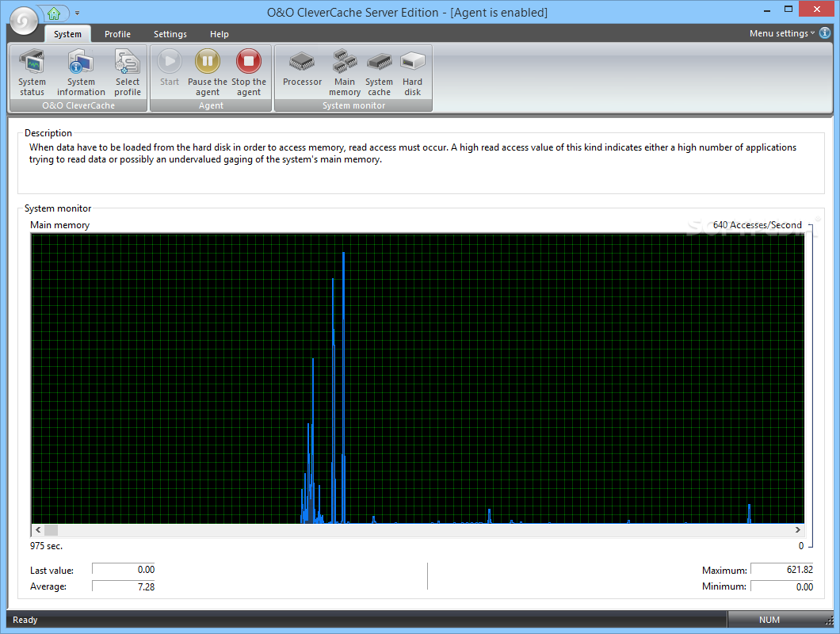Click the round O&O application button

[24, 21]
